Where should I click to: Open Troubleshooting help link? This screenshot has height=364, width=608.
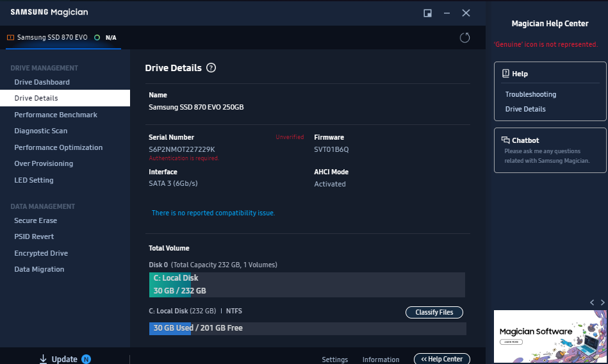pyautogui.click(x=530, y=94)
